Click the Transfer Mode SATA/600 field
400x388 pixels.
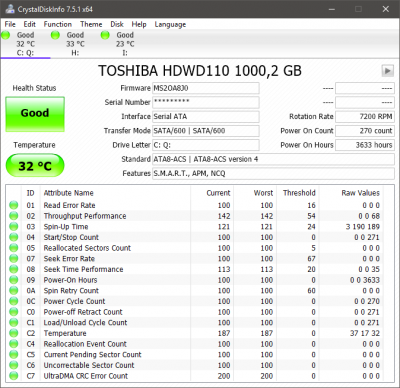pyautogui.click(x=206, y=131)
